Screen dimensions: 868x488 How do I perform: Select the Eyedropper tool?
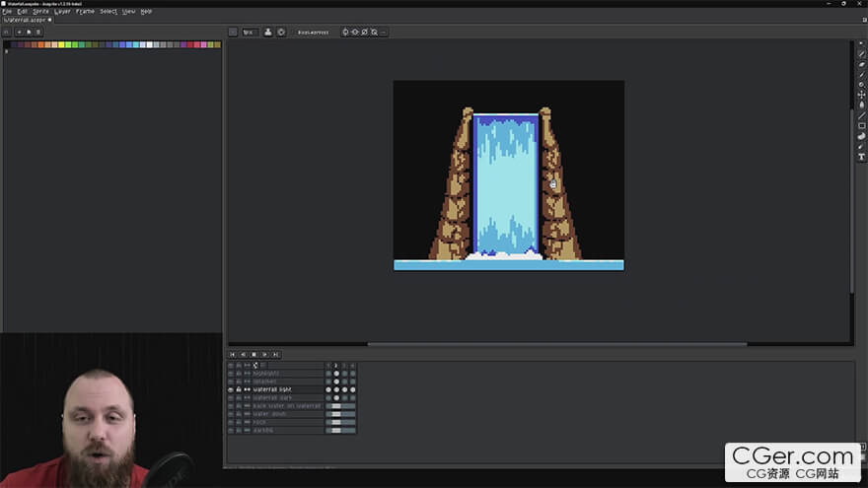(x=861, y=75)
